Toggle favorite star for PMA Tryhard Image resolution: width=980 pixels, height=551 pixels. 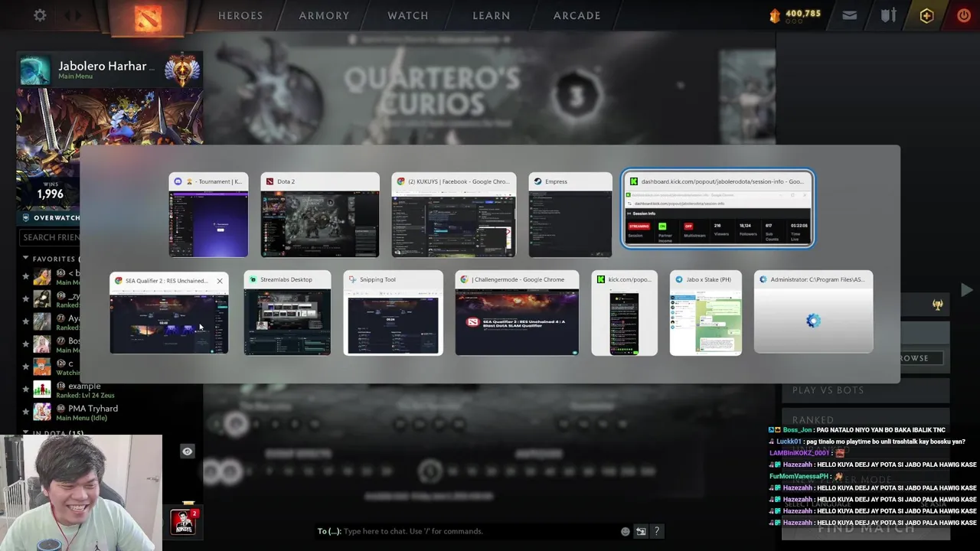tap(25, 412)
